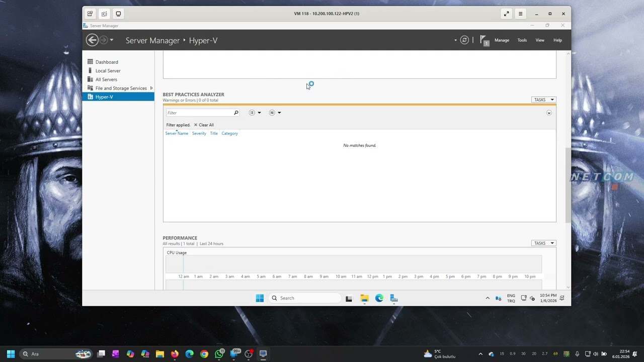
Task: Click Server Manager icon in guest VM taskbar
Action: click(x=394, y=298)
